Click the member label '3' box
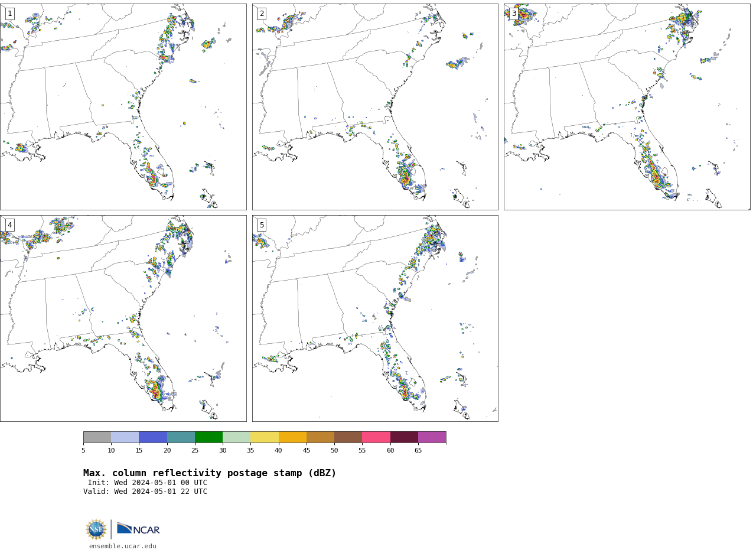 [x=514, y=14]
